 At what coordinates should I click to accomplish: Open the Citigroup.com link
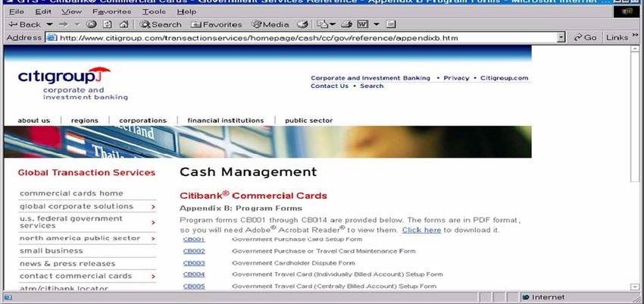505,78
